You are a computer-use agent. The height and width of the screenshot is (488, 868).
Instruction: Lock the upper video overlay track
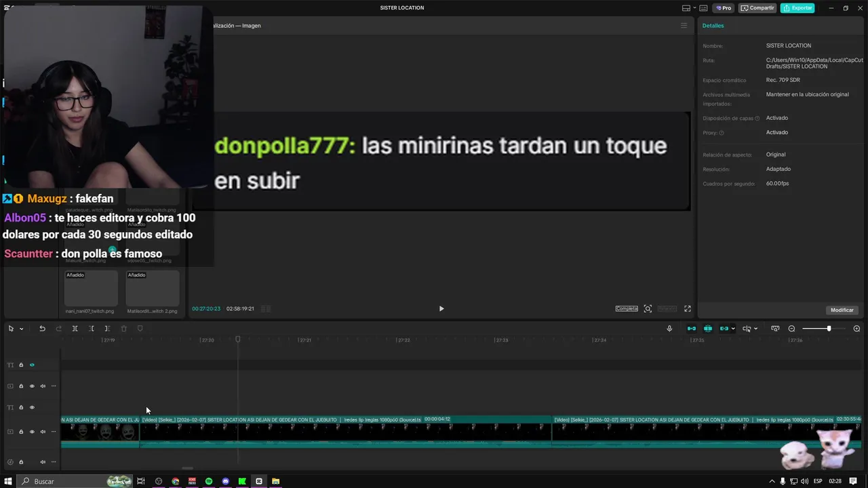pos(21,386)
